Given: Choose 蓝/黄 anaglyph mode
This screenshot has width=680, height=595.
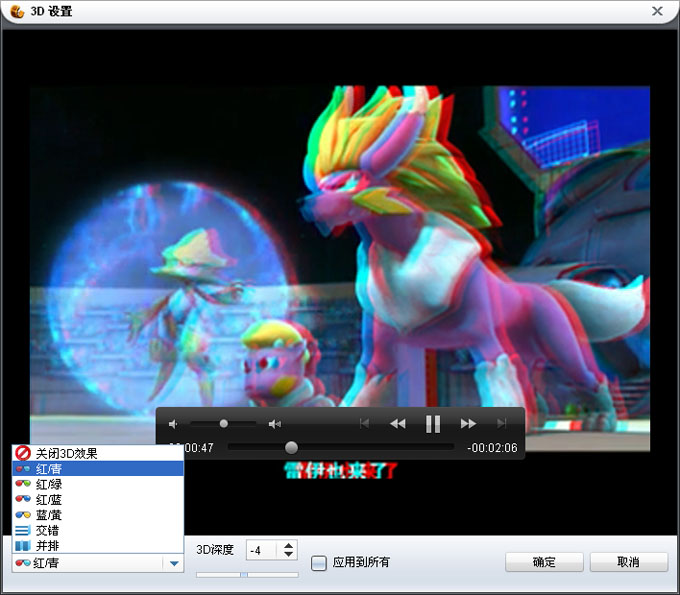Looking at the screenshot, I should point(98,515).
